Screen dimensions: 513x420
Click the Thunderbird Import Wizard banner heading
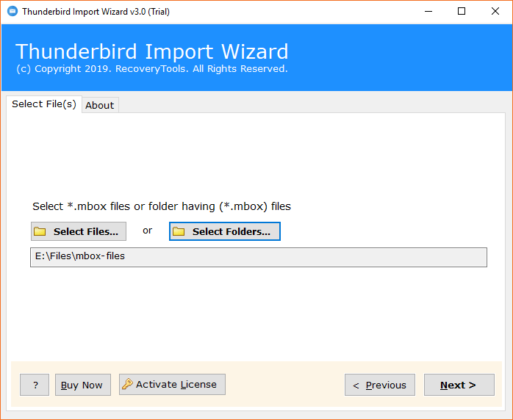click(152, 51)
